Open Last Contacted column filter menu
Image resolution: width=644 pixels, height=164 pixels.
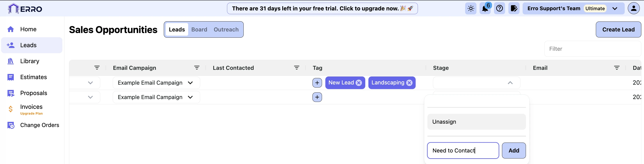[x=296, y=68]
